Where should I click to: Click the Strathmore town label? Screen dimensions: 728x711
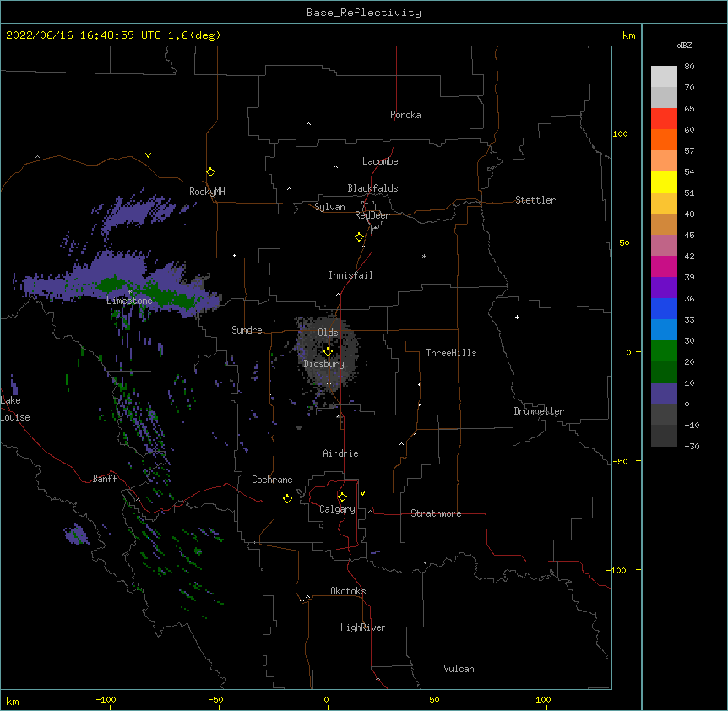click(436, 513)
